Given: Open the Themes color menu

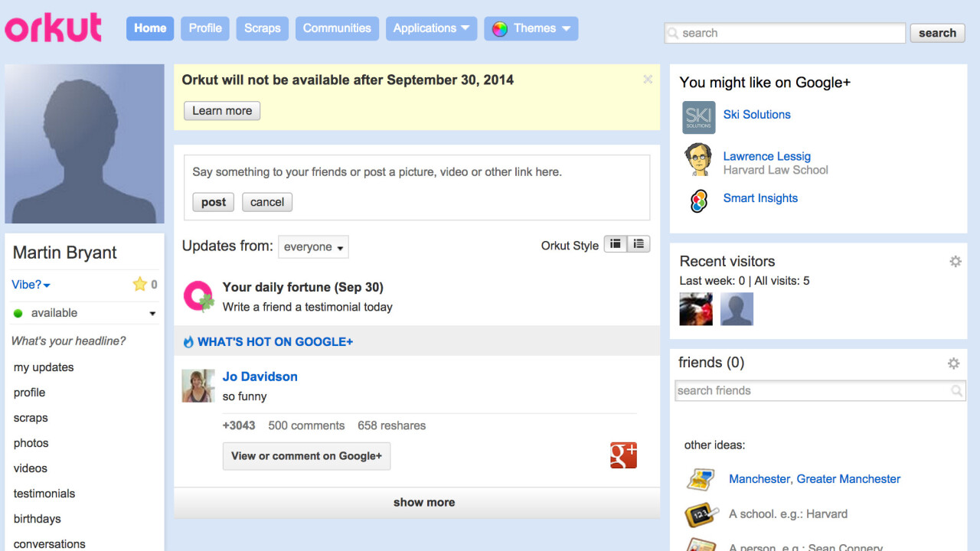Looking at the screenshot, I should (531, 28).
